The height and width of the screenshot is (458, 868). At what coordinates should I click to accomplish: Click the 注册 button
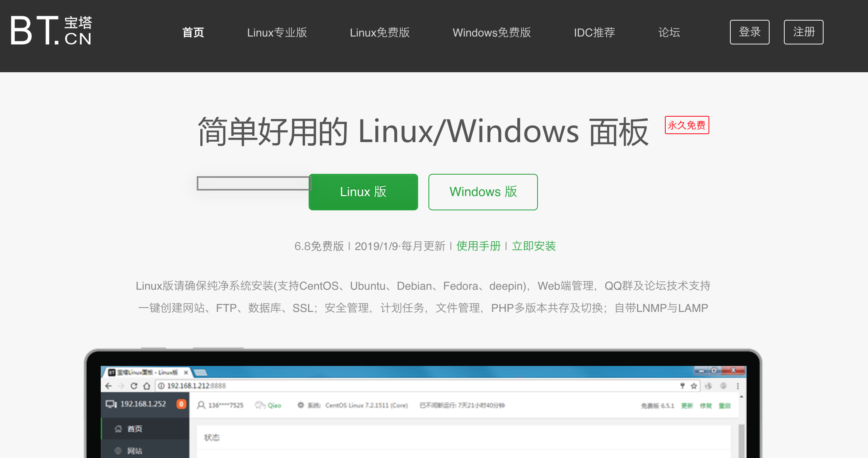[x=803, y=32]
